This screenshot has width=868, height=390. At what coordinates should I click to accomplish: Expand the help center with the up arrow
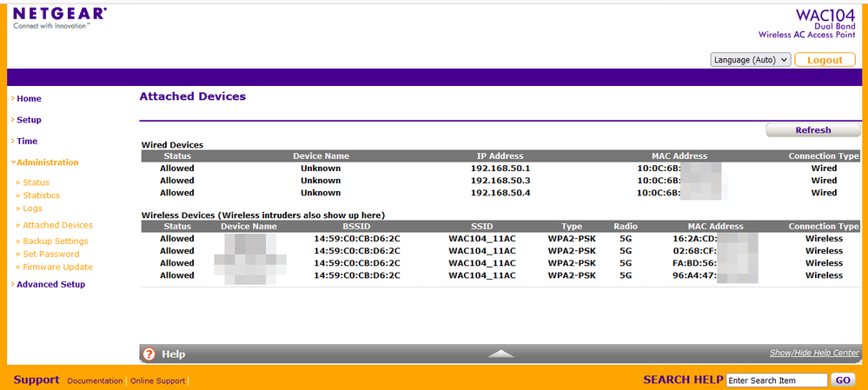coord(501,354)
